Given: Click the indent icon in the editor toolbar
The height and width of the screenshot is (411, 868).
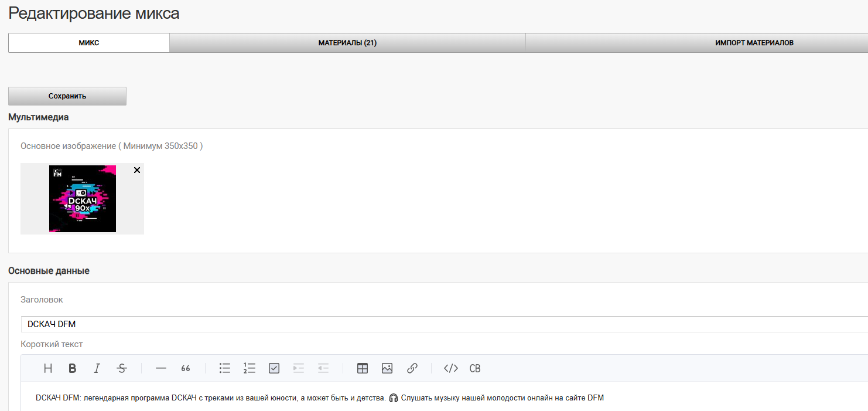Looking at the screenshot, I should click(x=299, y=368).
